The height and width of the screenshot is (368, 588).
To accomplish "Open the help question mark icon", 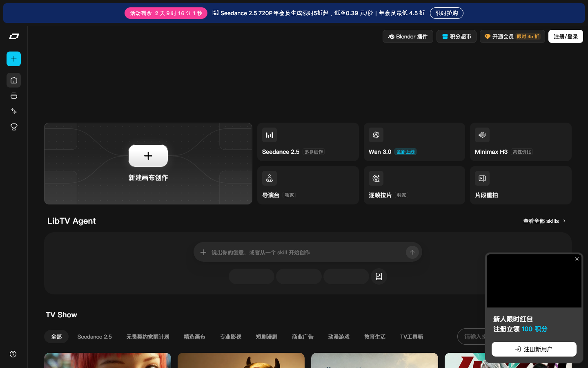I will [x=13, y=354].
